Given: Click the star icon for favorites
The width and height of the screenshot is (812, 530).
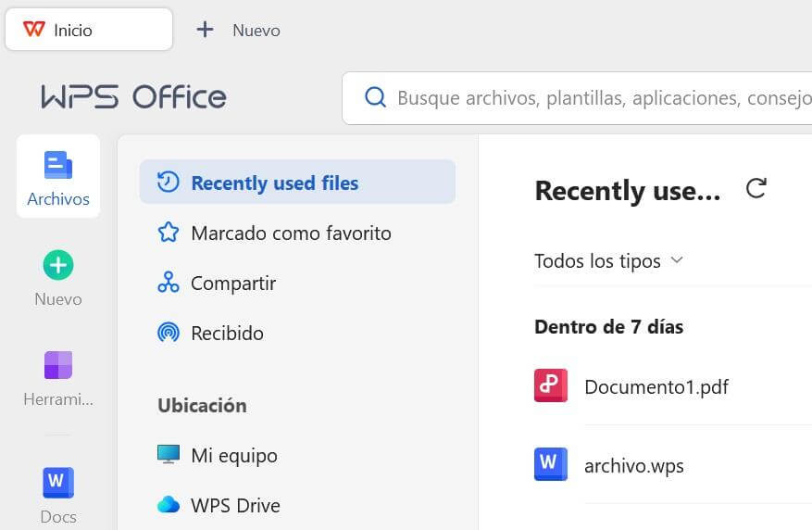Looking at the screenshot, I should (169, 232).
